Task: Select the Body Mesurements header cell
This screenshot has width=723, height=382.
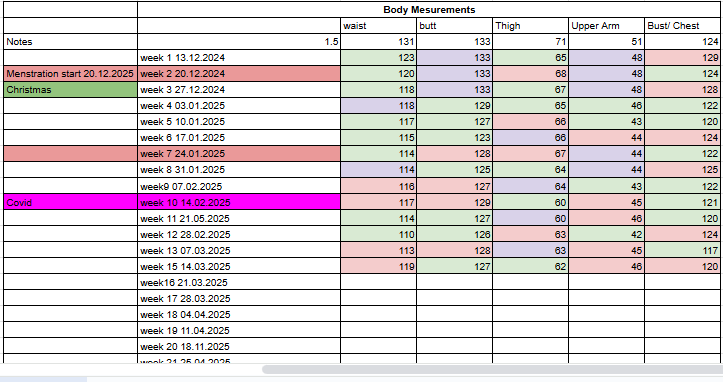Action: [x=429, y=10]
